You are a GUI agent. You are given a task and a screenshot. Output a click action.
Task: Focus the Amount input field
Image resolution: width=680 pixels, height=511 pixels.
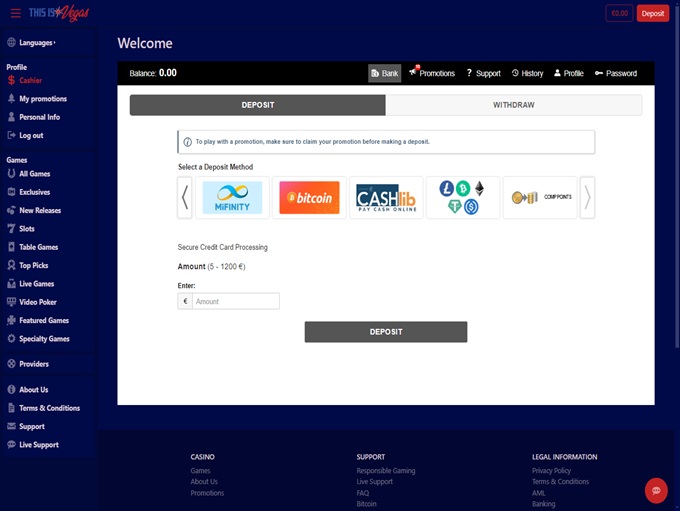click(x=235, y=301)
